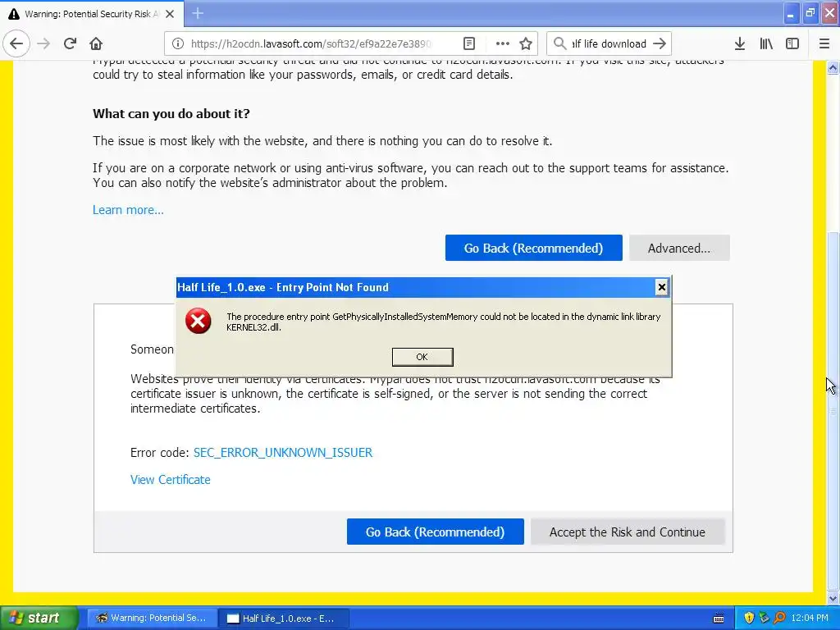The height and width of the screenshot is (630, 840).
Task: Click the green tray icon beside the shield
Action: [x=764, y=619]
